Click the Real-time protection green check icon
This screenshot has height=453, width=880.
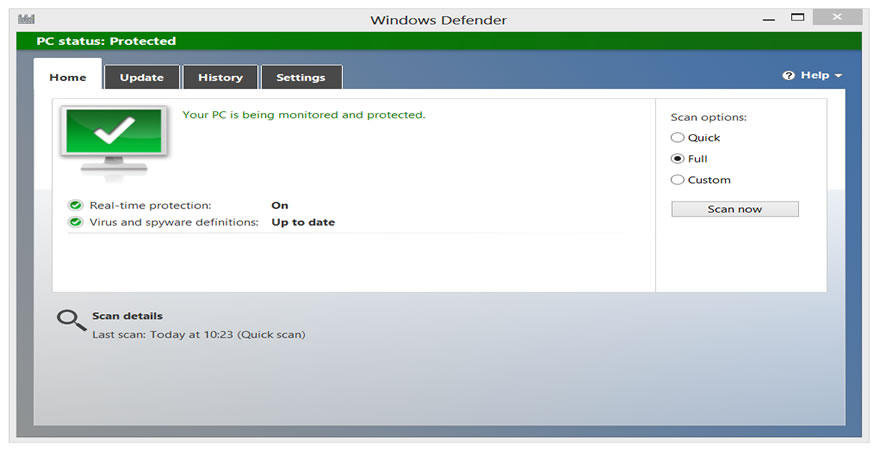click(75, 205)
